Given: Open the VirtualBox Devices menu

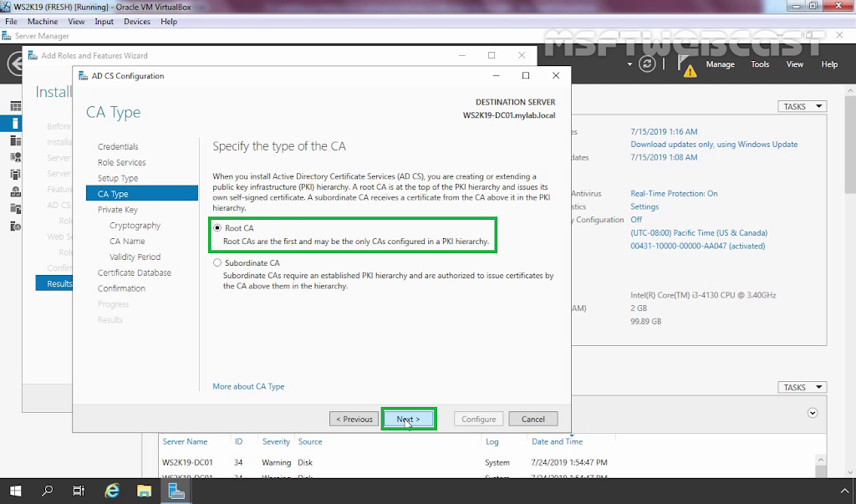Looking at the screenshot, I should click(137, 21).
